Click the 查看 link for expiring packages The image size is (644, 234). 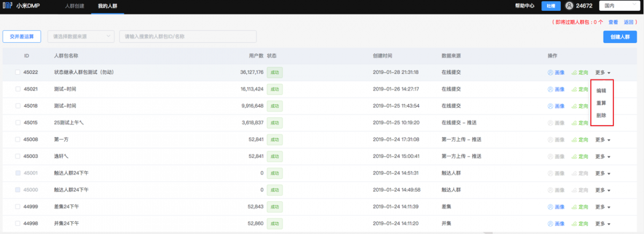(613, 22)
